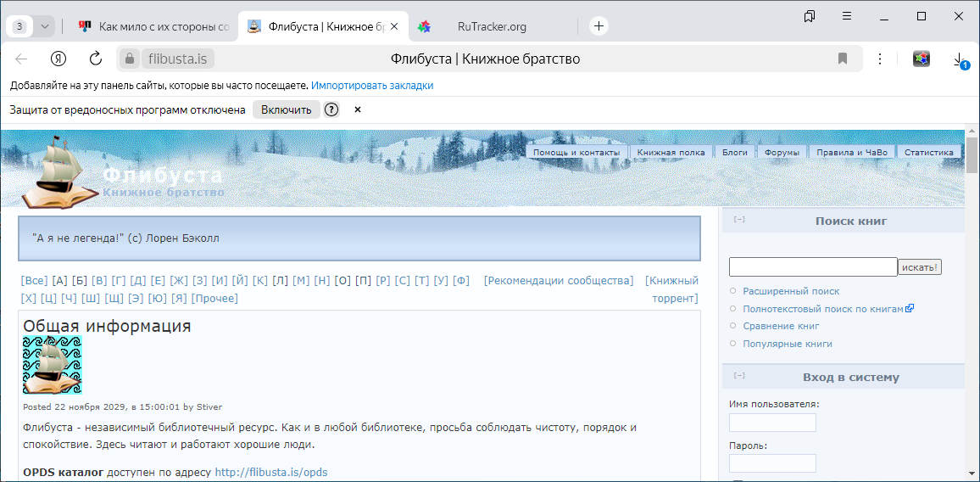This screenshot has height=482, width=980.
Task: Open Рекомендации сообщества link
Action: [x=559, y=280]
